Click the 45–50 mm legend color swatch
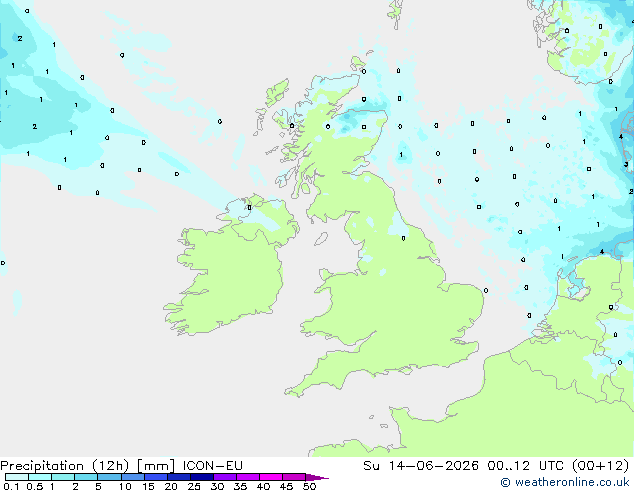Viewport: 634px width, 490px height. point(294,477)
